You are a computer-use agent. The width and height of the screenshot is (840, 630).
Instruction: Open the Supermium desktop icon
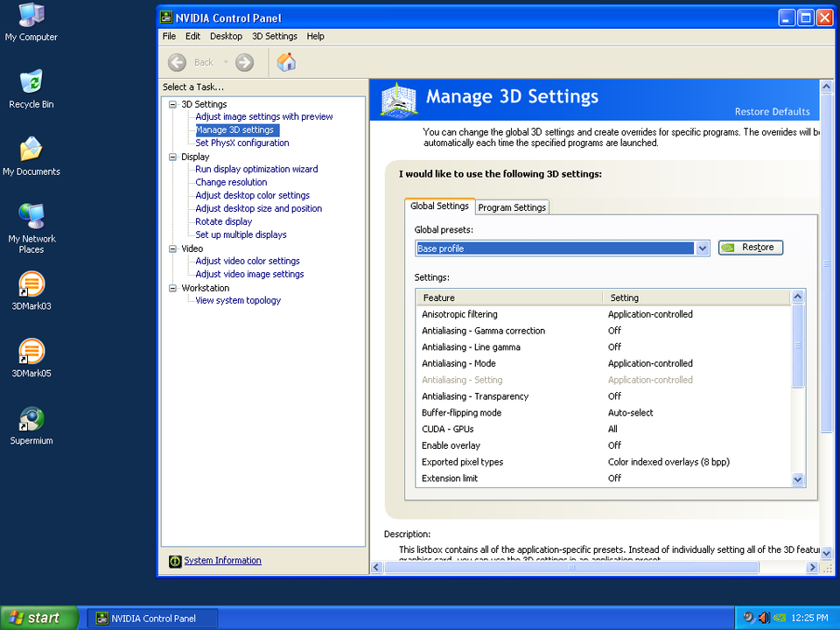click(31, 421)
